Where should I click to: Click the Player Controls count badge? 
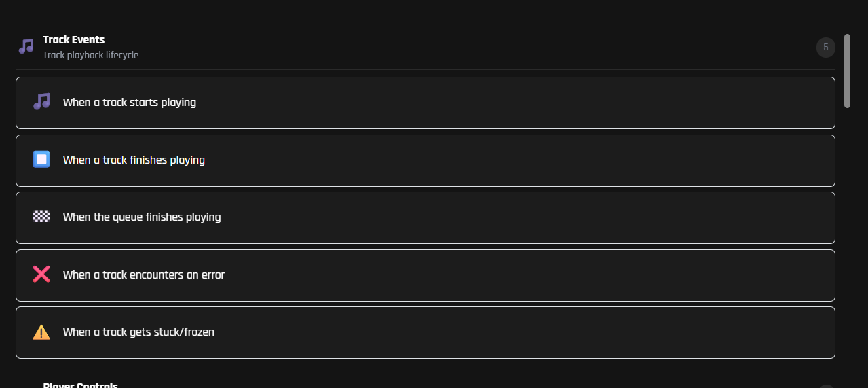tap(825, 386)
